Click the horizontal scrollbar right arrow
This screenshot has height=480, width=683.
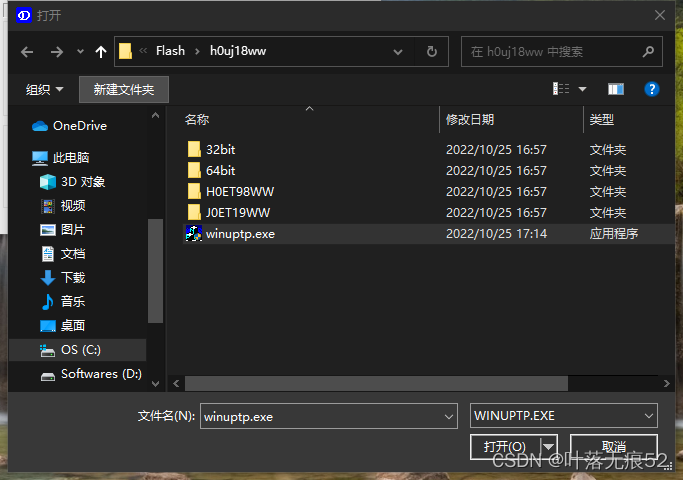(666, 384)
